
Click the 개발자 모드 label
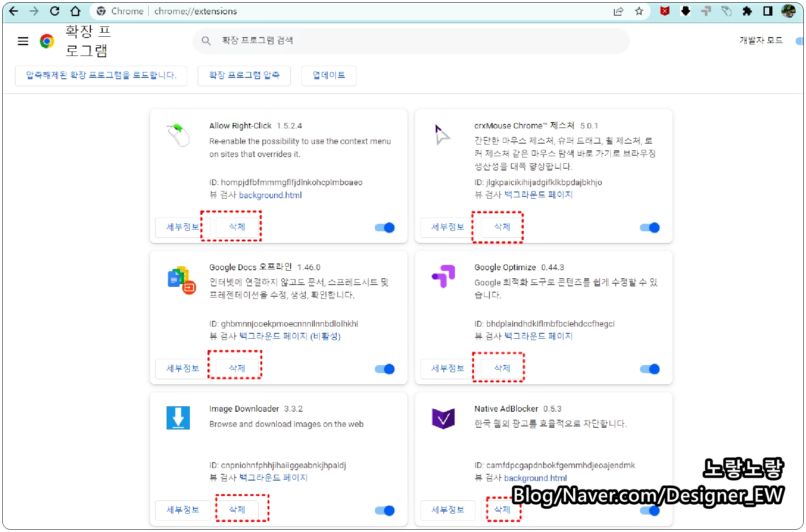point(761,41)
